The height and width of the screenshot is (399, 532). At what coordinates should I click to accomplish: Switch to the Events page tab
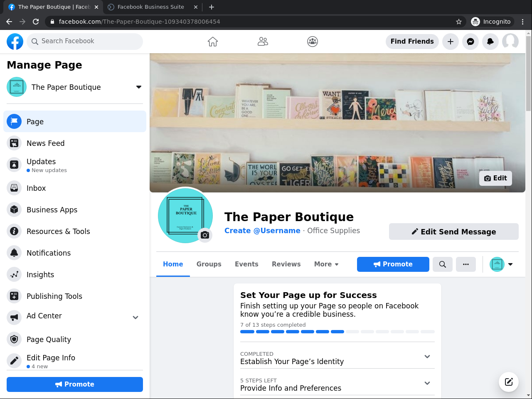(x=246, y=264)
